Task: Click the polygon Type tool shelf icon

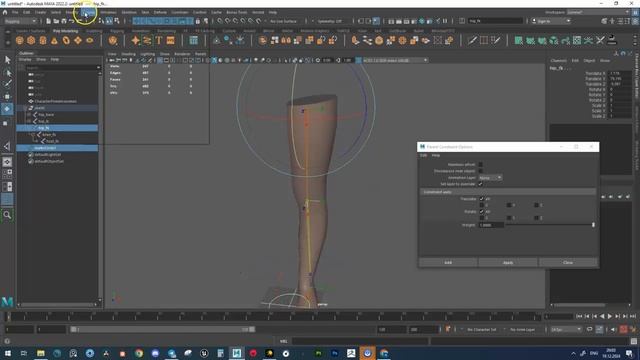Action: (159, 40)
